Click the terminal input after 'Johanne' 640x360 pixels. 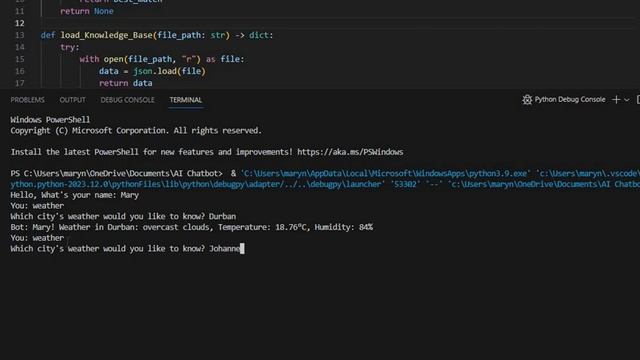pyautogui.click(x=242, y=249)
